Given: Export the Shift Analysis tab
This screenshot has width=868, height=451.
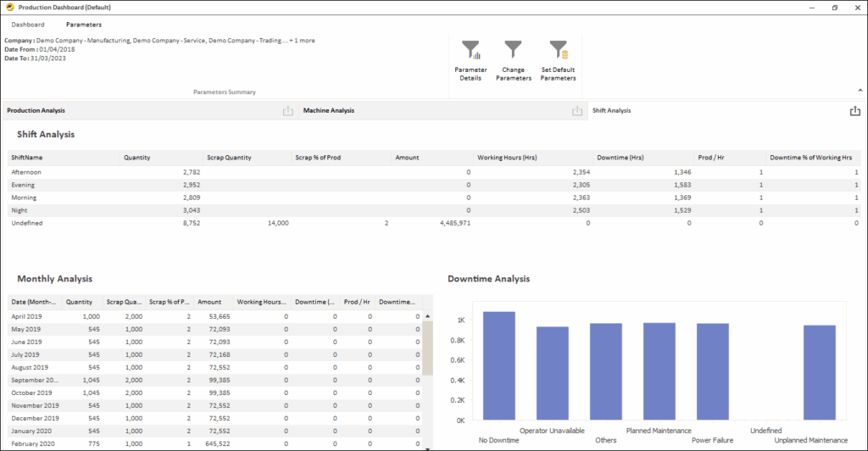Looking at the screenshot, I should [854, 111].
